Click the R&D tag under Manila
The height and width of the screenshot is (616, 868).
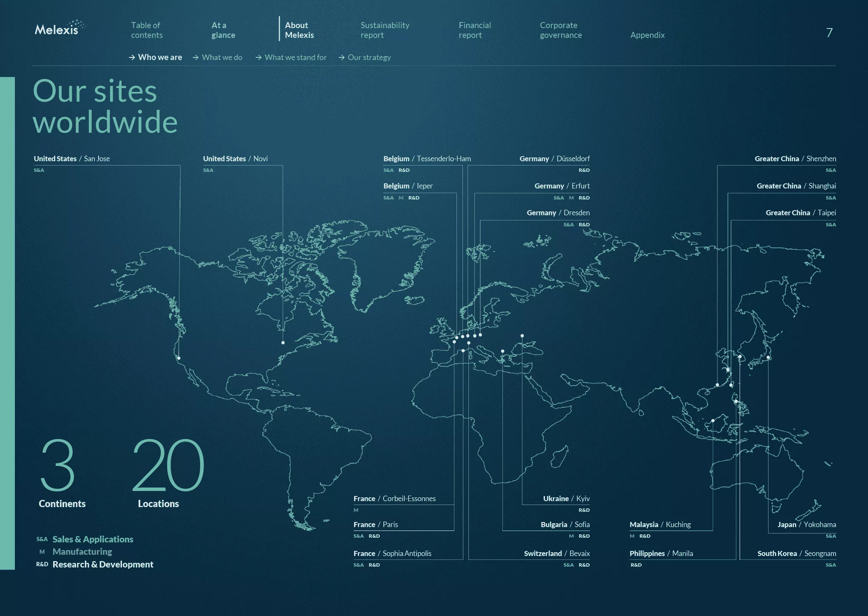[x=636, y=565]
